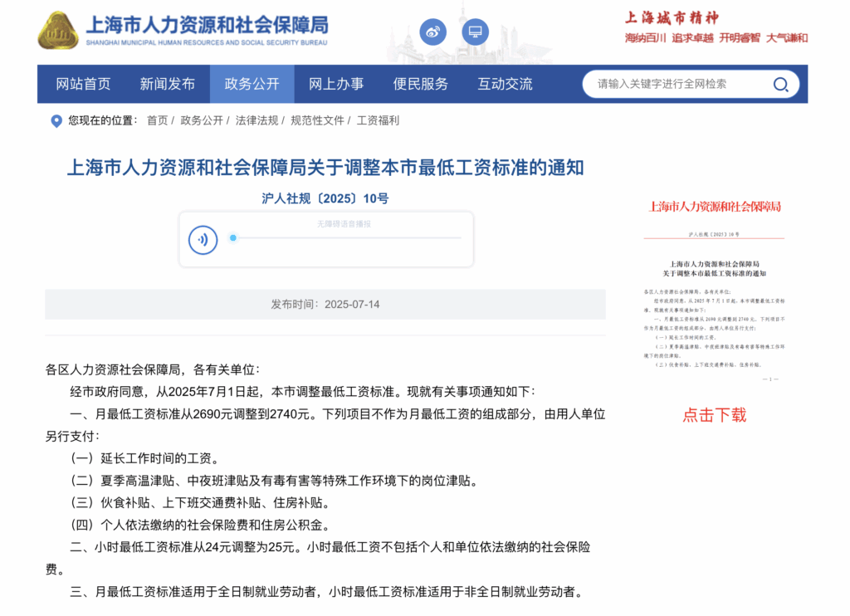Viewport: 850px width, 616px height.
Task: Click the line mentioning 2690元调整到2740元
Action: point(325,425)
